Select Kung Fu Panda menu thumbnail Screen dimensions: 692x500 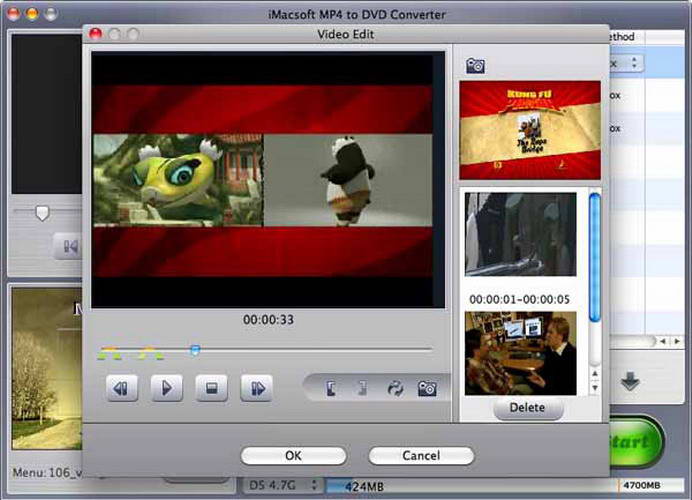coord(530,130)
